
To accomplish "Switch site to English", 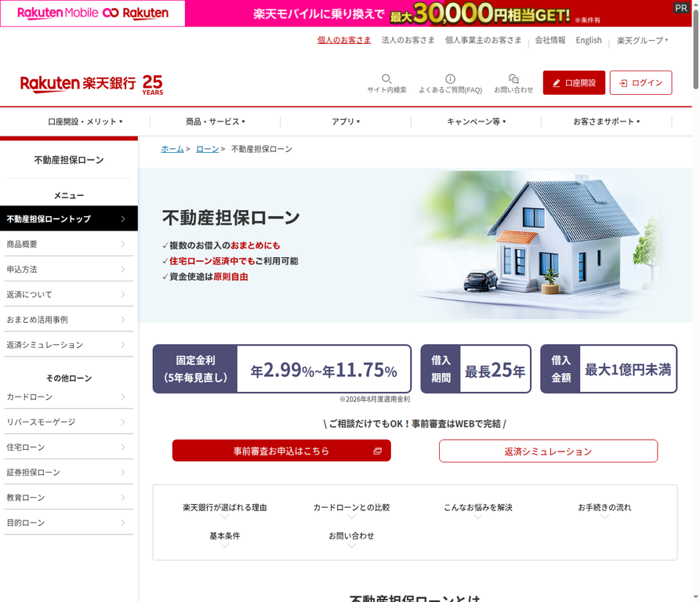I will [589, 40].
